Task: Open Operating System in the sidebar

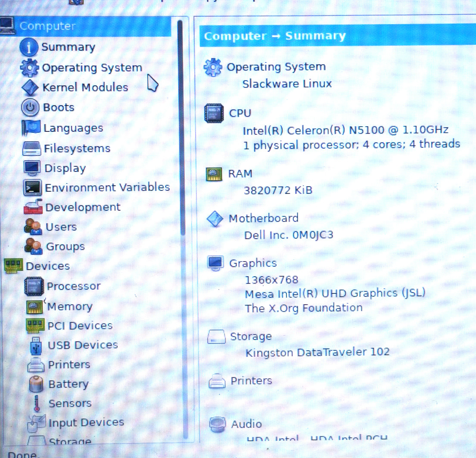Action: coord(92,67)
